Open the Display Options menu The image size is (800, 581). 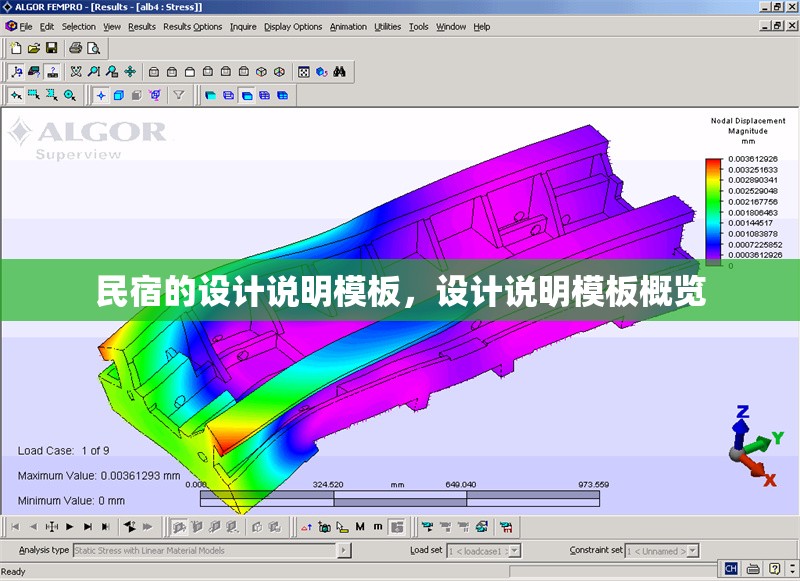293,27
